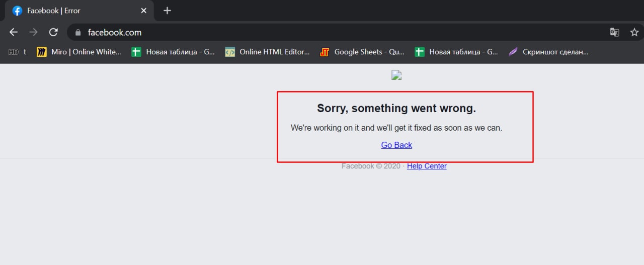Open the Google Sheets - Qu... bookmark

coord(362,52)
